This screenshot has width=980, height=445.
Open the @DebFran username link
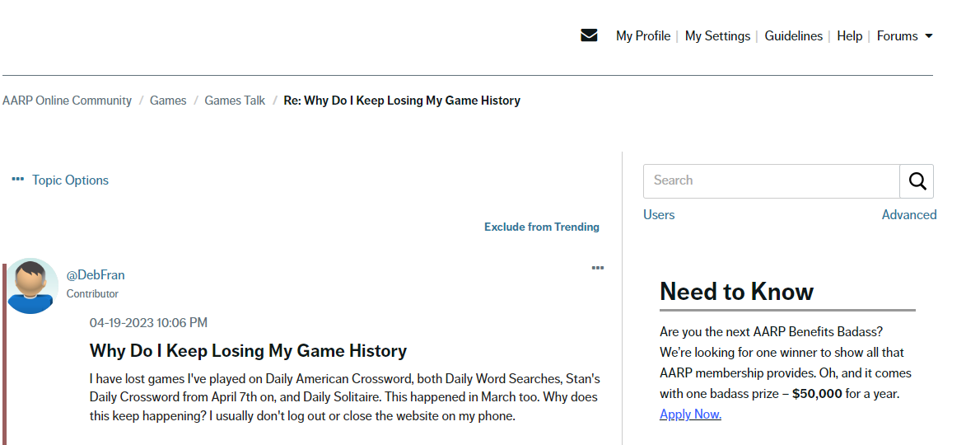tap(96, 275)
